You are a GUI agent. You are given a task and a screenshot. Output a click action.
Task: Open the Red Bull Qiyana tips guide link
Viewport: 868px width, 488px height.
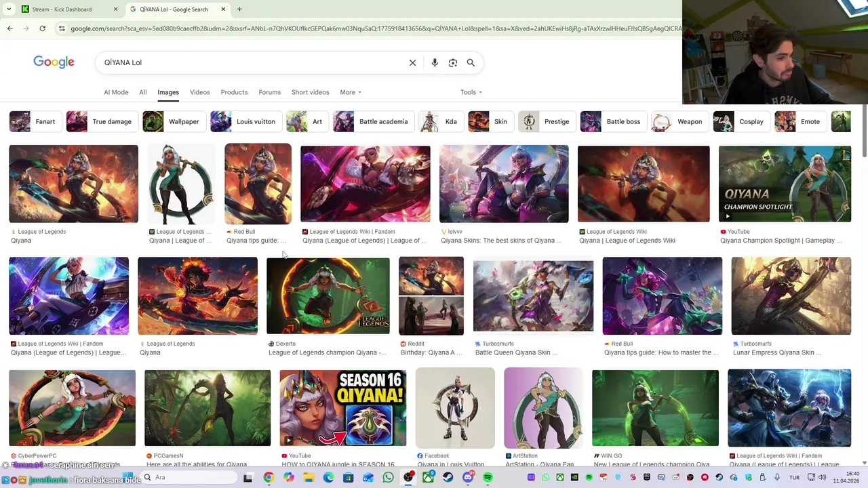256,240
